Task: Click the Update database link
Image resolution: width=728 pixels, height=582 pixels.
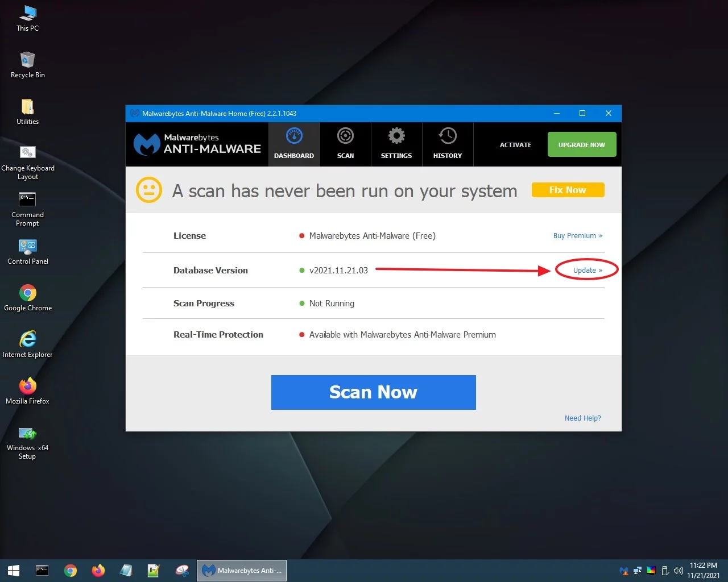Action: point(588,271)
